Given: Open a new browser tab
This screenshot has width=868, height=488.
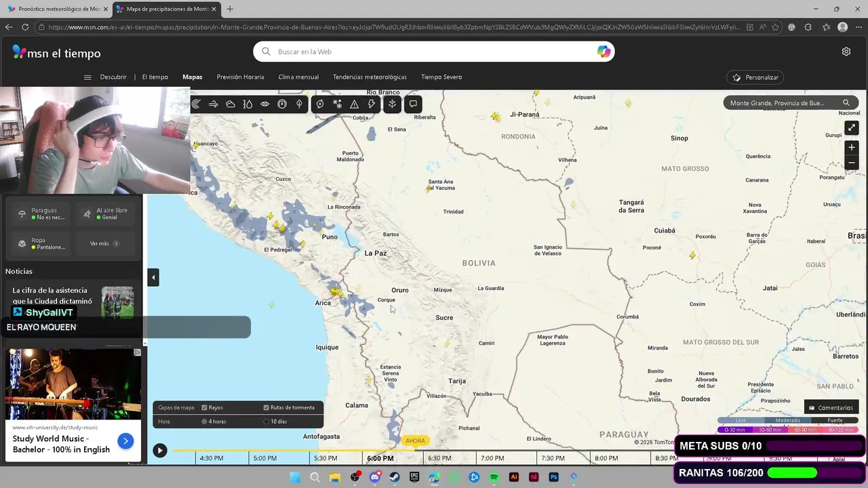Looking at the screenshot, I should pos(230,9).
